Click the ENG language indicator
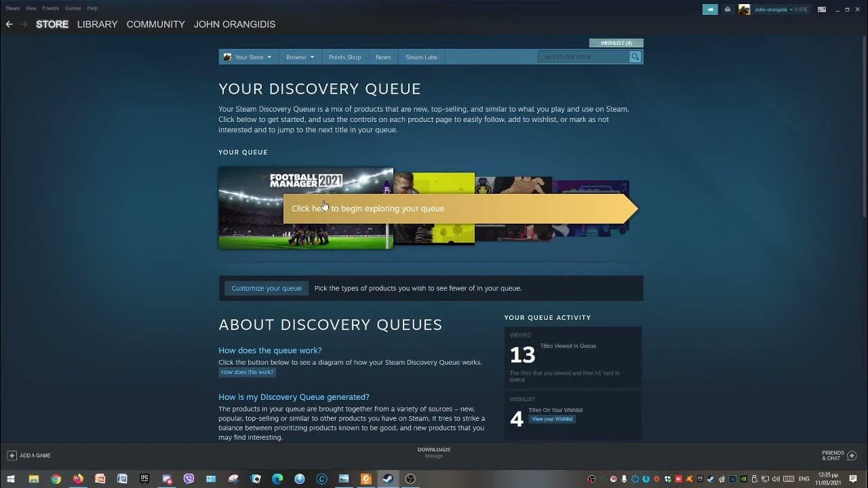 pyautogui.click(x=804, y=479)
